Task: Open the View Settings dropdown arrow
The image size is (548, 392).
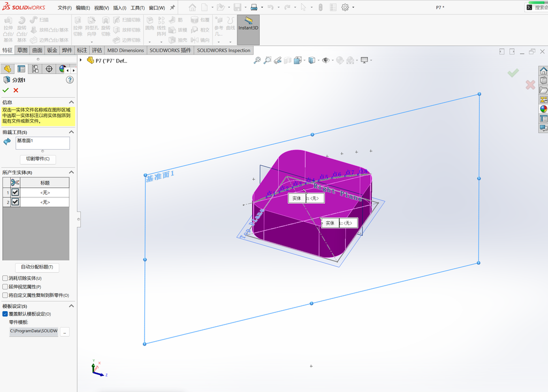Action: coord(371,60)
